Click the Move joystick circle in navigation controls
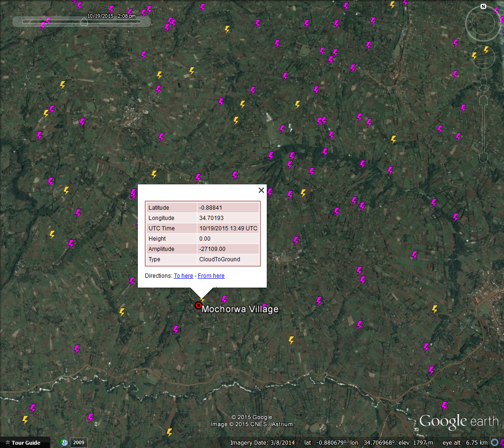The height and width of the screenshot is (448, 504). coord(483,57)
